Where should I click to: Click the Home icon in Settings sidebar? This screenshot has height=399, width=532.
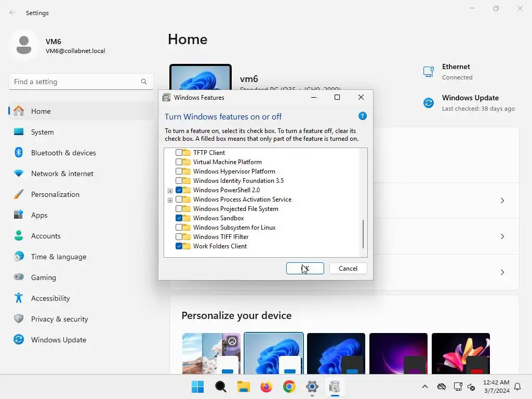19,111
